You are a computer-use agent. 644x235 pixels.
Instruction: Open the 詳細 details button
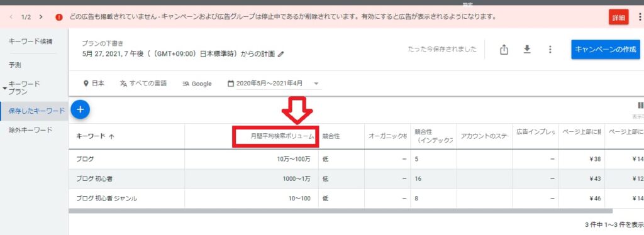pyautogui.click(x=619, y=17)
